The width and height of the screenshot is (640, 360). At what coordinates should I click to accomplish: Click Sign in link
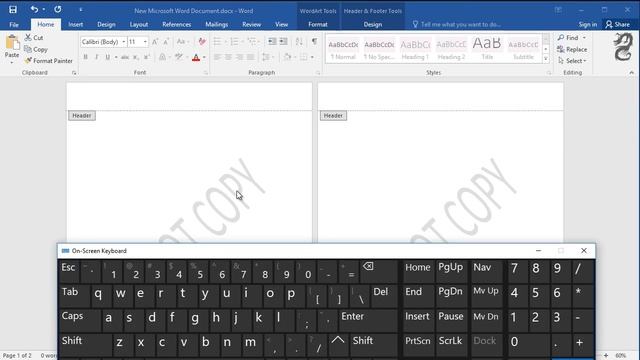[x=588, y=24]
